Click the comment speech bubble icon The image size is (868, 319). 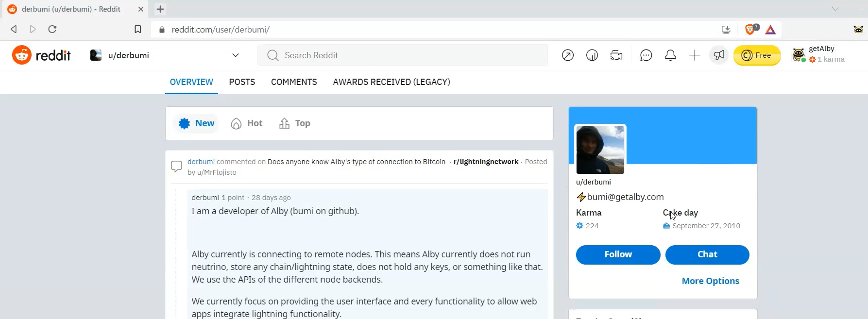pyautogui.click(x=176, y=167)
